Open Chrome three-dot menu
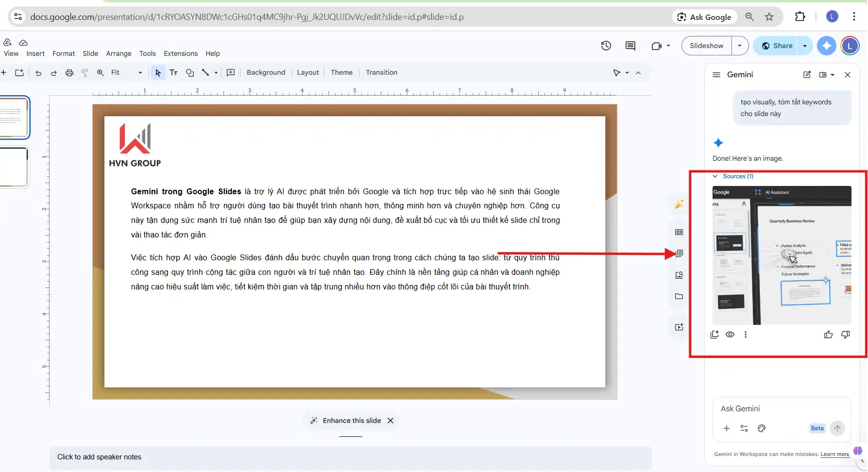Viewport: 868px width, 472px height. tap(854, 17)
